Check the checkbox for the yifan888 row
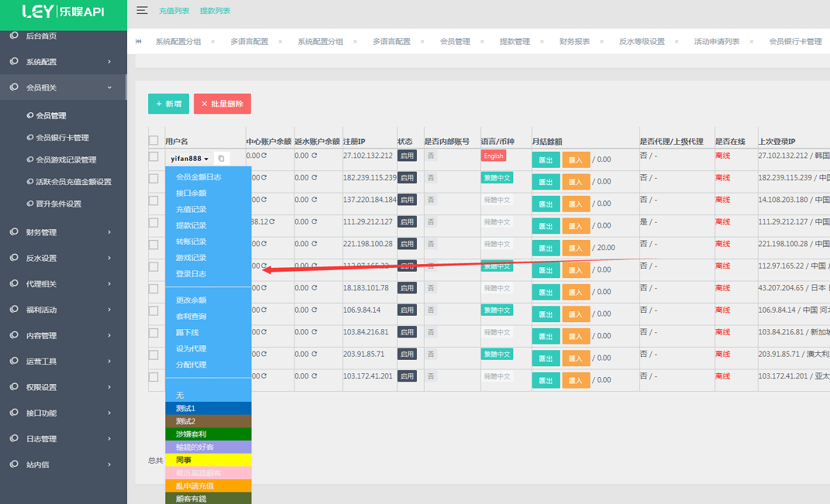The image size is (830, 504). [153, 156]
